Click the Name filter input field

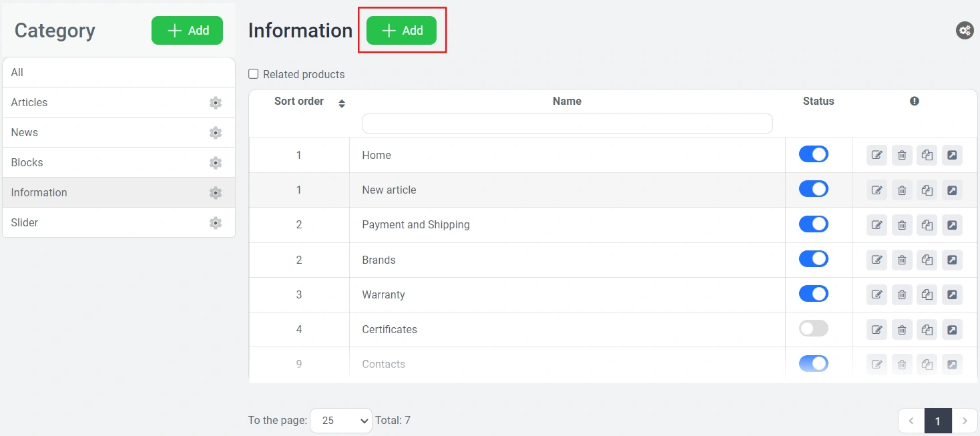pos(567,124)
